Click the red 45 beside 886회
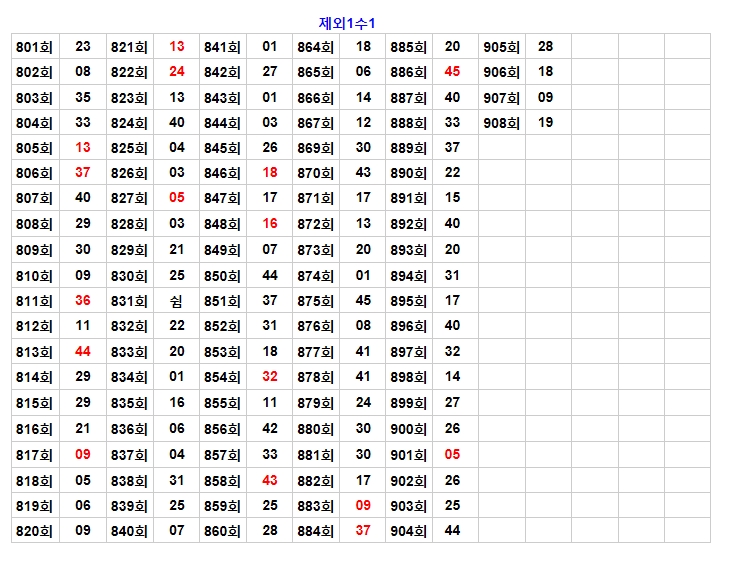The height and width of the screenshot is (575, 730). point(453,72)
